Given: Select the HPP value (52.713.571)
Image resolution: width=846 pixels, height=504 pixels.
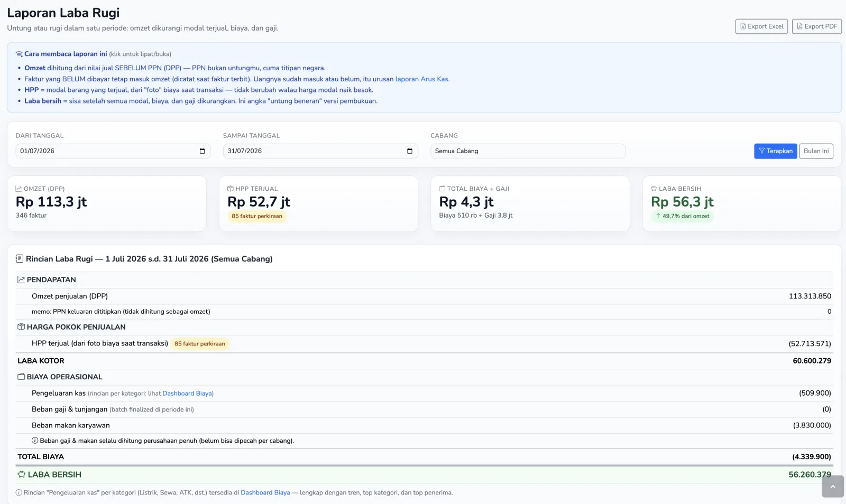Looking at the screenshot, I should [x=810, y=344].
